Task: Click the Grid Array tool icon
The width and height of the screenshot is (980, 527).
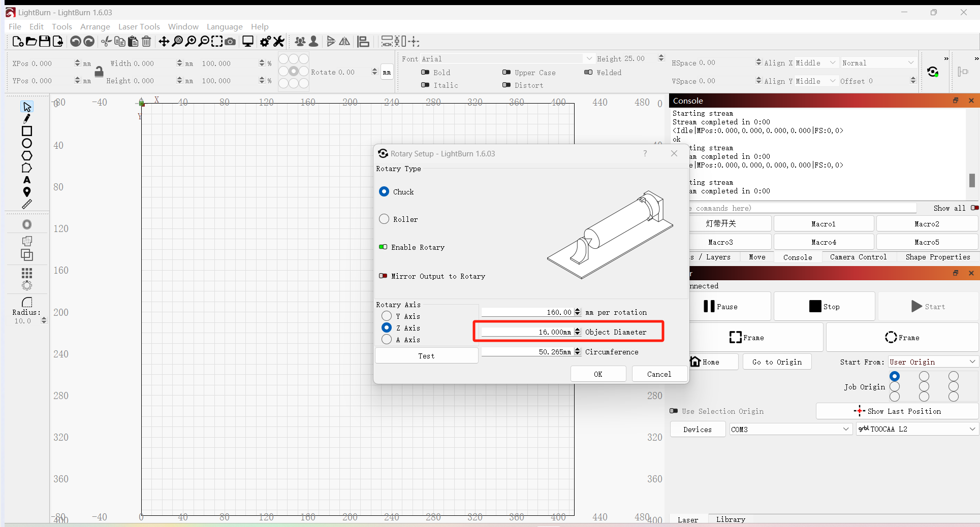Action: pyautogui.click(x=27, y=273)
